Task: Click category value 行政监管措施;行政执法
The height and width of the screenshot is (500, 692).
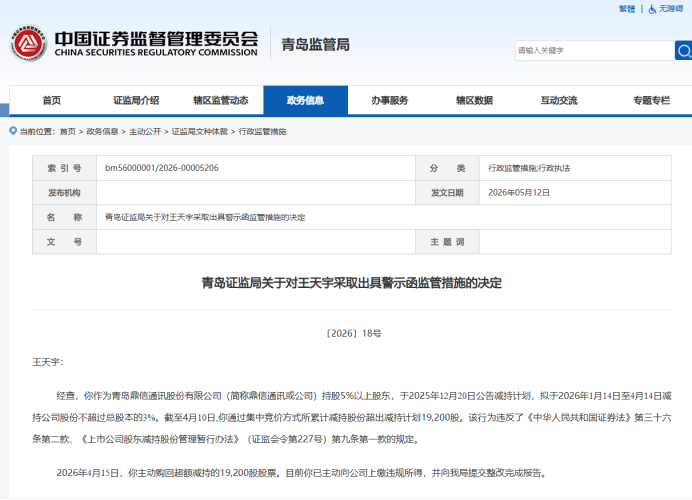Action: pos(529,168)
